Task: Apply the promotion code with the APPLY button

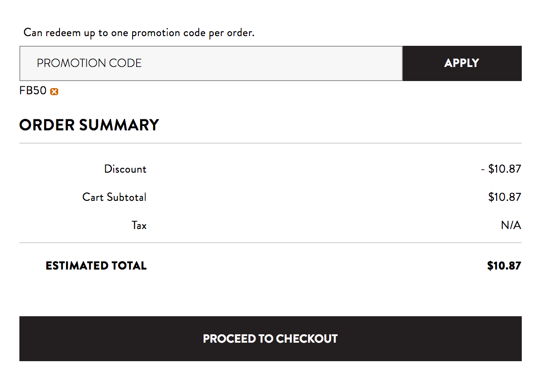Action: coord(462,63)
